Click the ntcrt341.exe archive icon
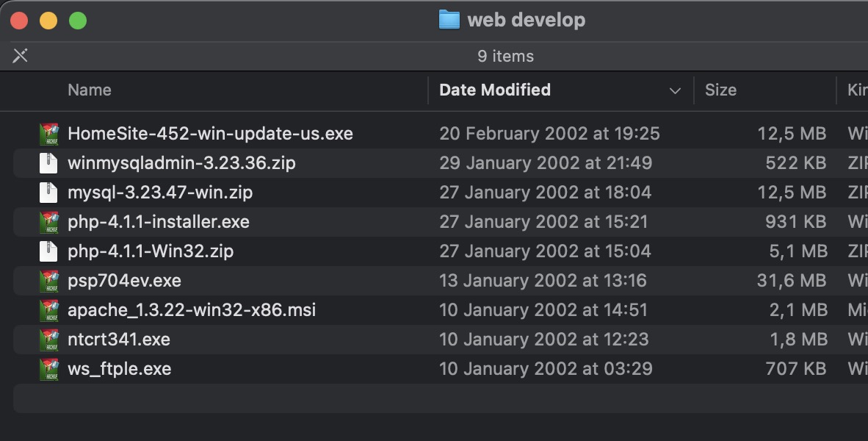This screenshot has width=868, height=441. (48, 340)
